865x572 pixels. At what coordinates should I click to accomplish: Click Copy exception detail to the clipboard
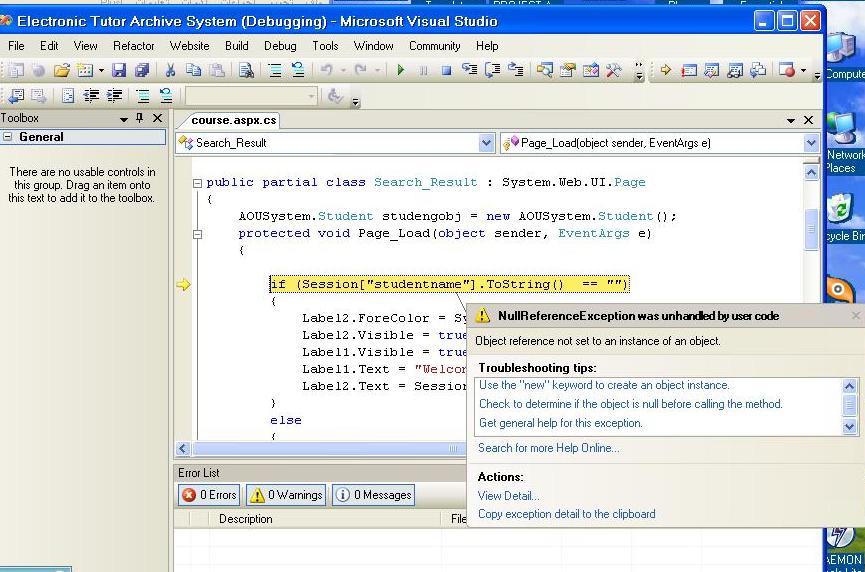(x=567, y=514)
